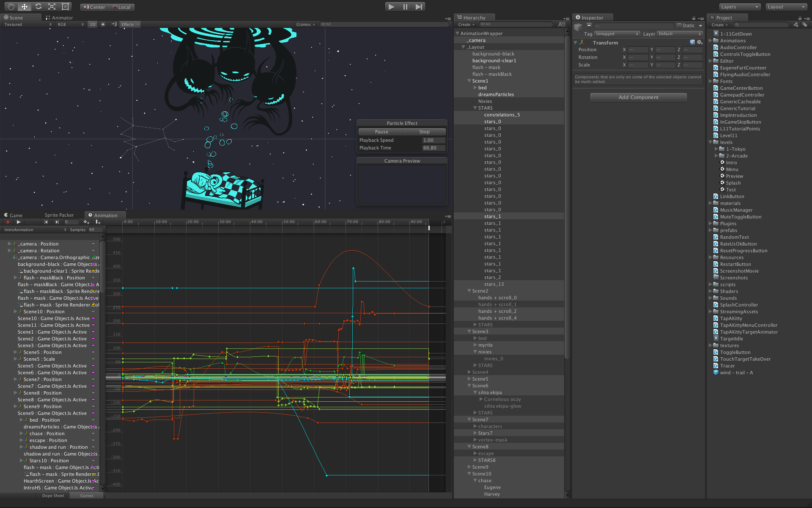This screenshot has width=812, height=508.
Task: Play the animation clip preview
Action: 19,222
